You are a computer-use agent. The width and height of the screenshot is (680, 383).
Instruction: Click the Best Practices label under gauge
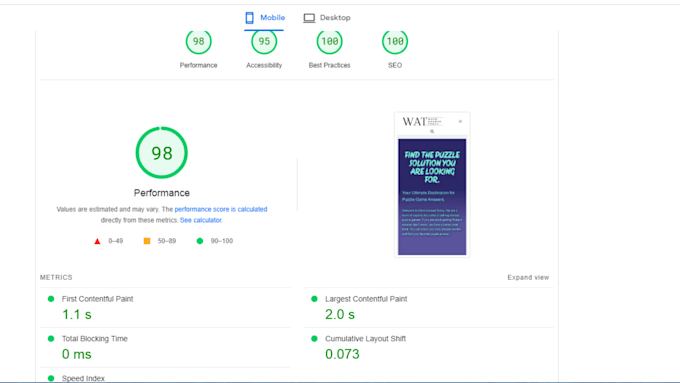pos(330,65)
